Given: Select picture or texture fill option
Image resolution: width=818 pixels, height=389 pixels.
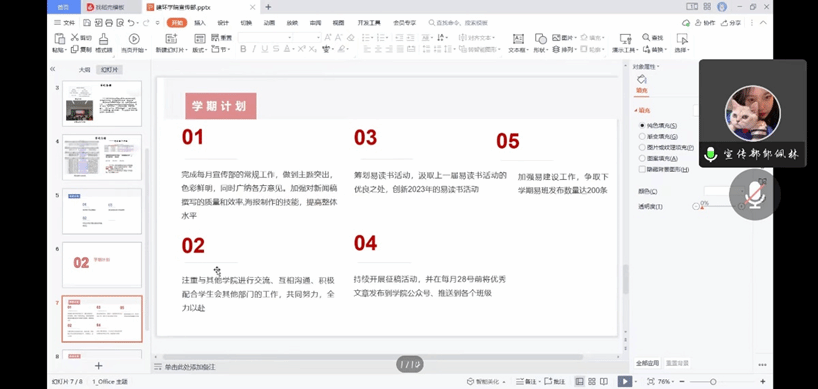Looking at the screenshot, I should click(x=642, y=148).
